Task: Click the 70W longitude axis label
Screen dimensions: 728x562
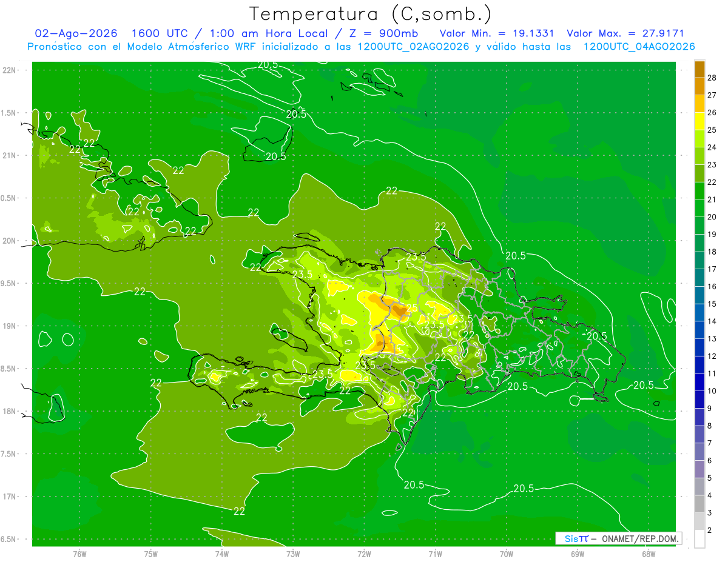Action: [x=506, y=554]
